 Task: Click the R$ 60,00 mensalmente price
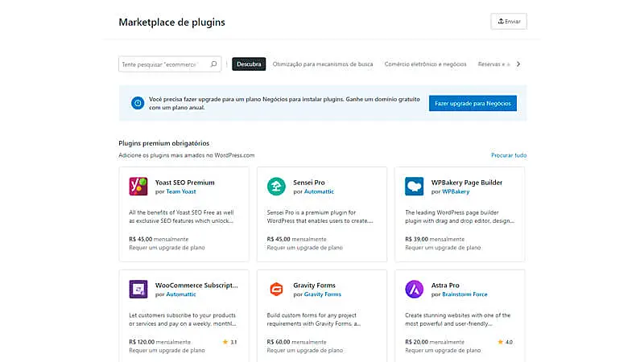tap(296, 342)
